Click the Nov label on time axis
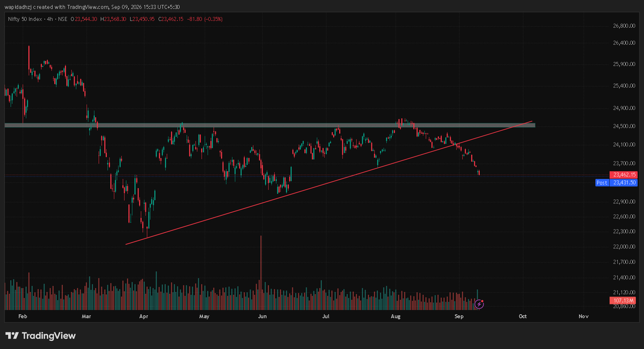The height and width of the screenshot is (349, 644). [584, 316]
